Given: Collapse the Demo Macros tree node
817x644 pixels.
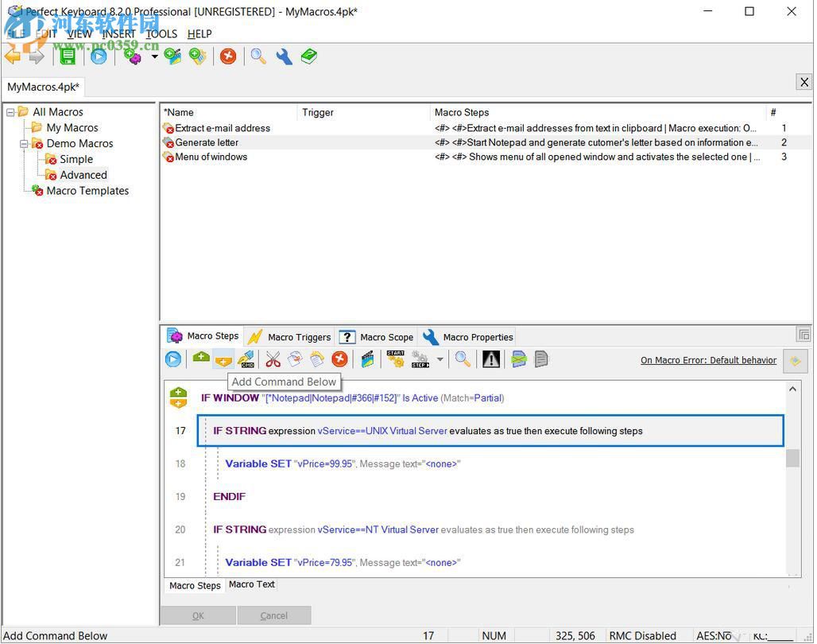Looking at the screenshot, I should click(x=24, y=144).
